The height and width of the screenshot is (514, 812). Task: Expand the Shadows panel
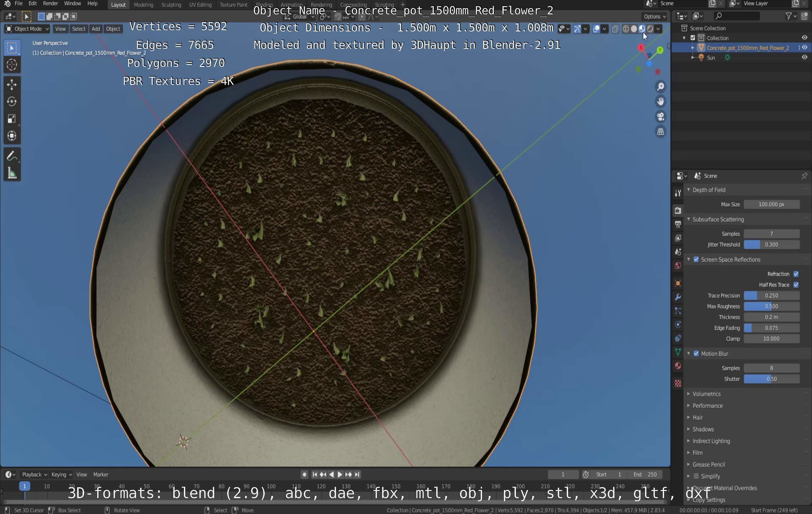click(x=703, y=429)
